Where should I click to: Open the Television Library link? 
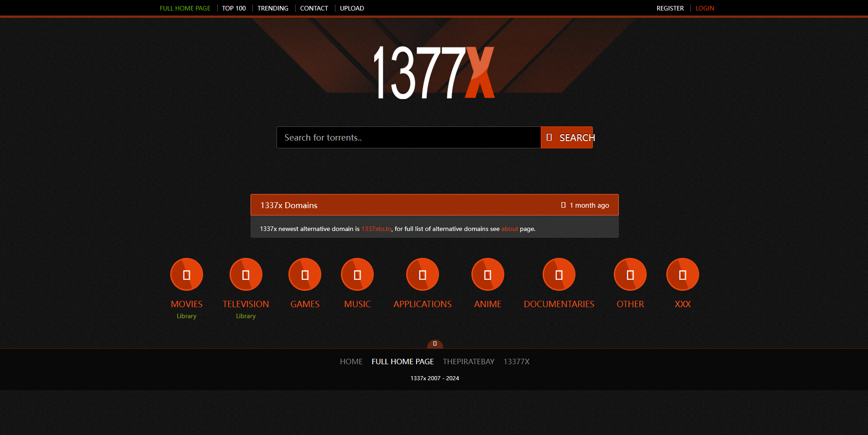pyautogui.click(x=246, y=316)
